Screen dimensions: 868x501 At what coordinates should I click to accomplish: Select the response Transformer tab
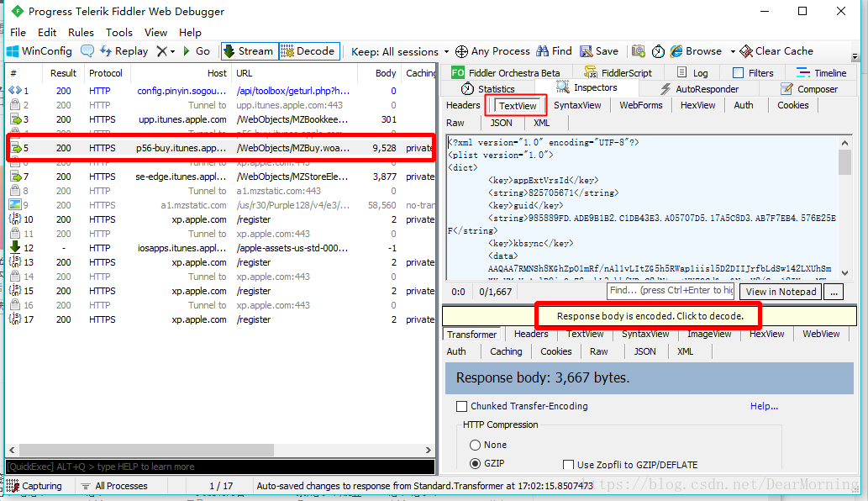[471, 335]
